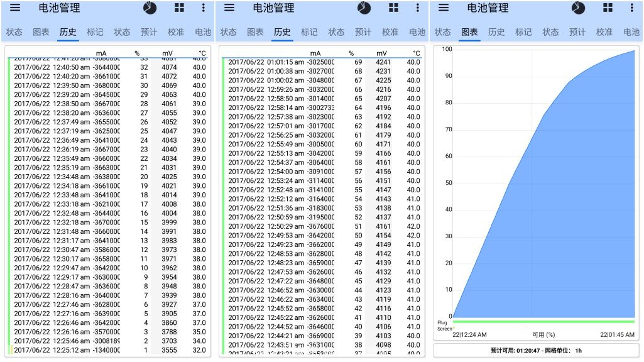The image size is (644, 362).
Task: Switch to the 历史 tab on right panel
Action: point(497,31)
